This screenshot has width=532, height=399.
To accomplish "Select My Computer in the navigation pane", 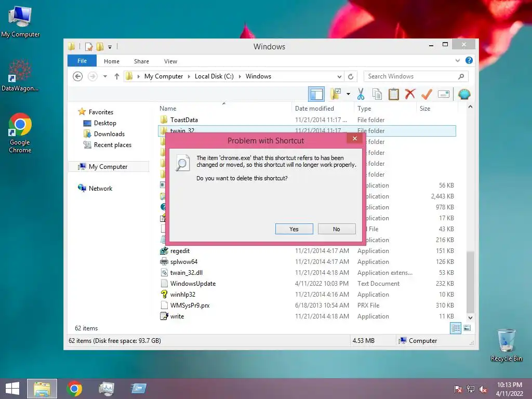I will point(109,167).
